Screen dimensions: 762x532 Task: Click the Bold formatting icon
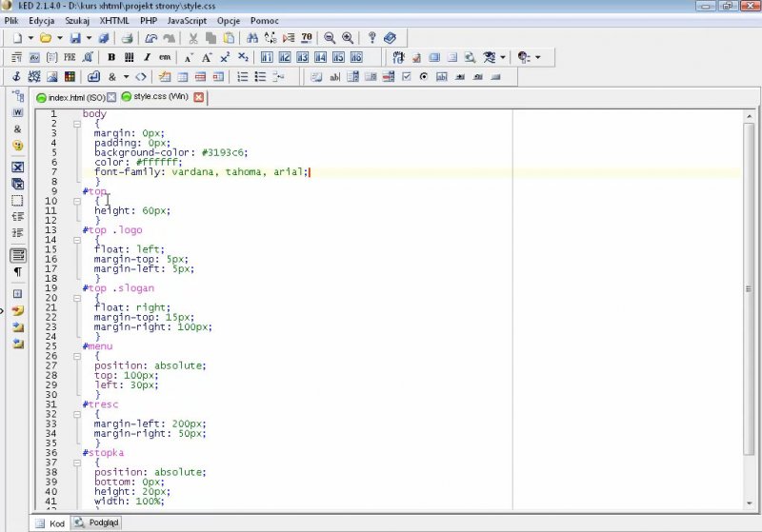tap(111, 58)
